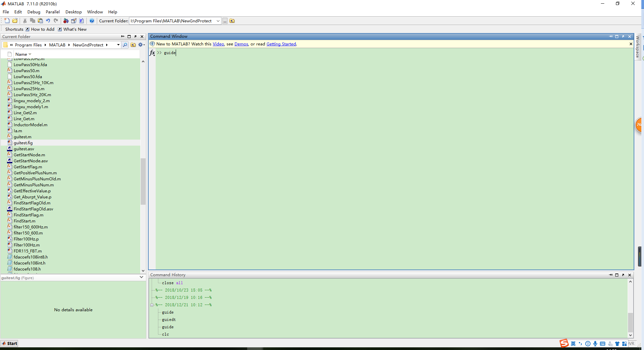The height and width of the screenshot is (350, 644).
Task: Open the Current Folder gear actions menu
Action: [x=141, y=45]
